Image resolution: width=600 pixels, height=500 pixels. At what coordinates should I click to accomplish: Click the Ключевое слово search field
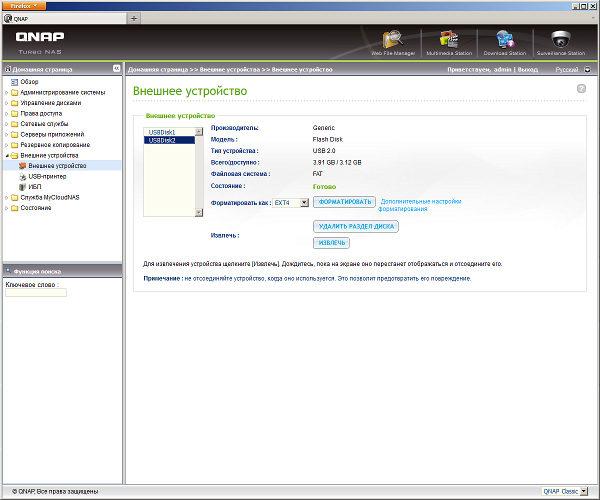tap(36, 293)
